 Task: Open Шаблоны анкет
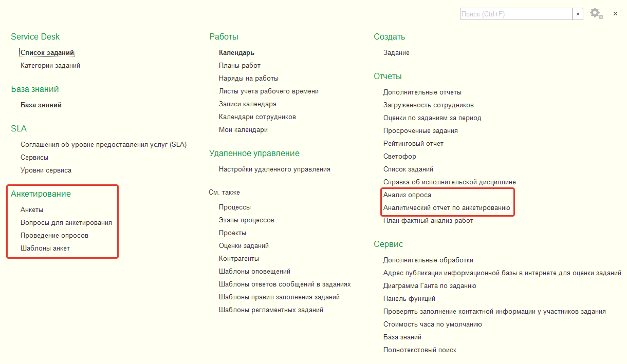(45, 248)
